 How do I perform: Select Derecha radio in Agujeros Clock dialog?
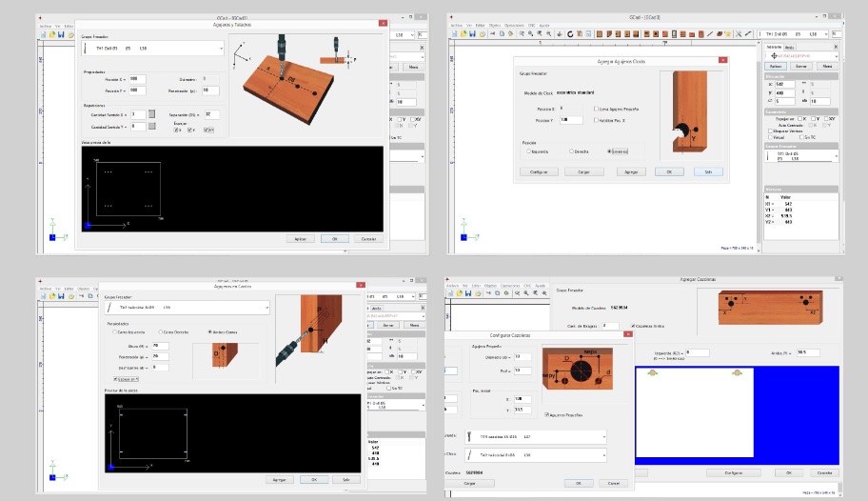click(571, 151)
